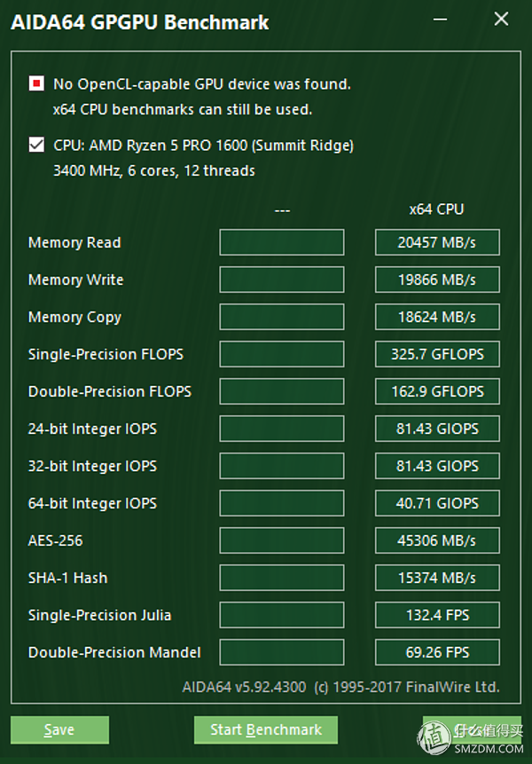532x764 pixels.
Task: Click the Save button
Action: [x=59, y=729]
